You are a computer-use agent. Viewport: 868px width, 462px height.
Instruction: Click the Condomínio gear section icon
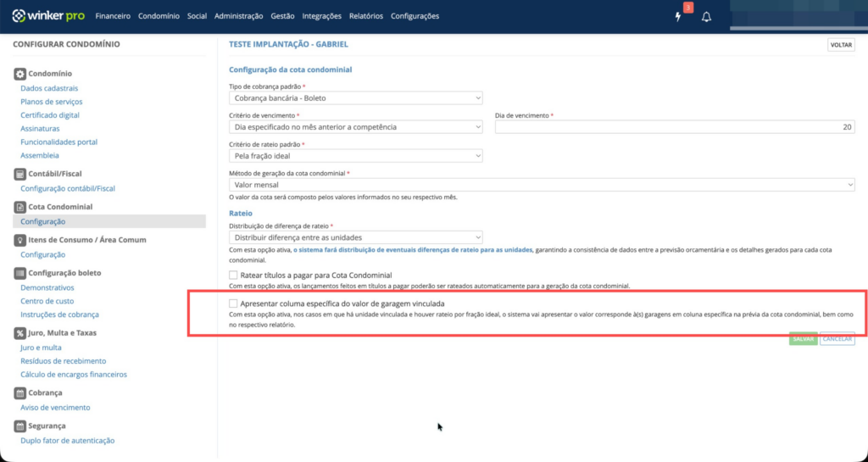click(21, 74)
